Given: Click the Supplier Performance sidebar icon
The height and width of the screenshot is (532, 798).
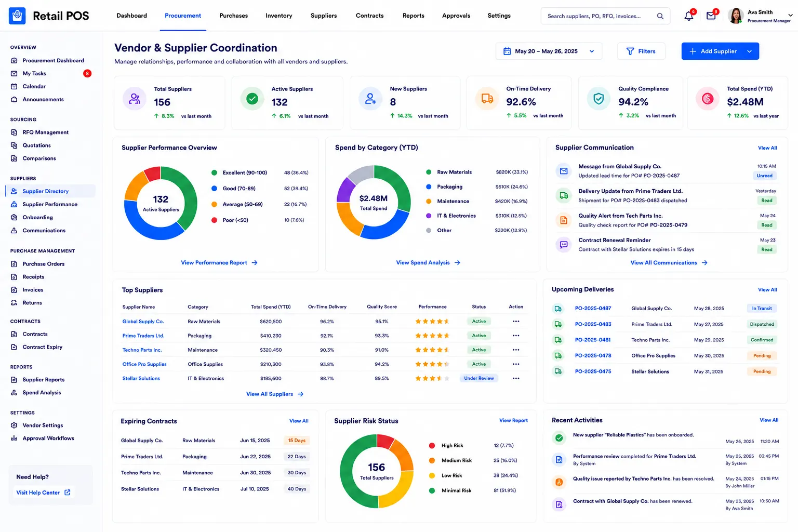Looking at the screenshot, I should 14,205.
